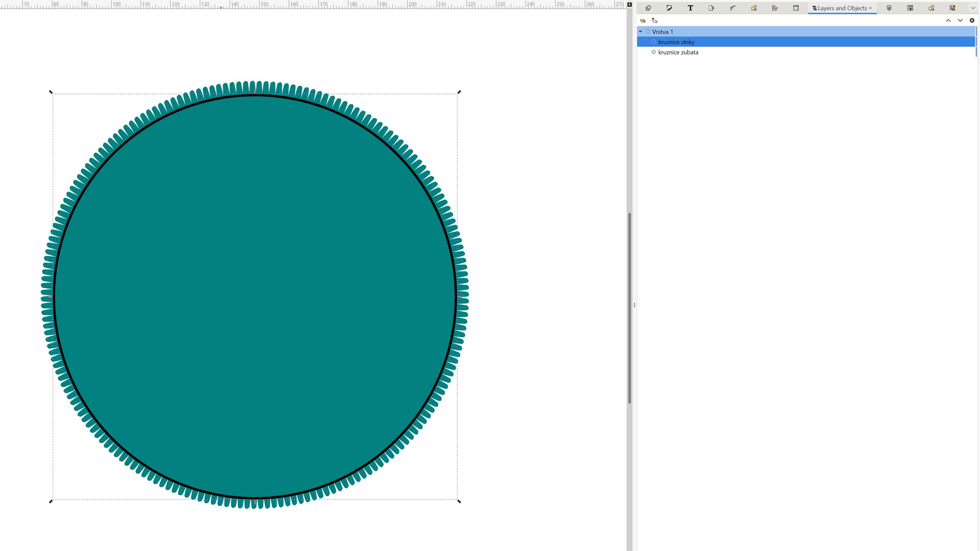Open the Export panel tab icon

tap(711, 8)
